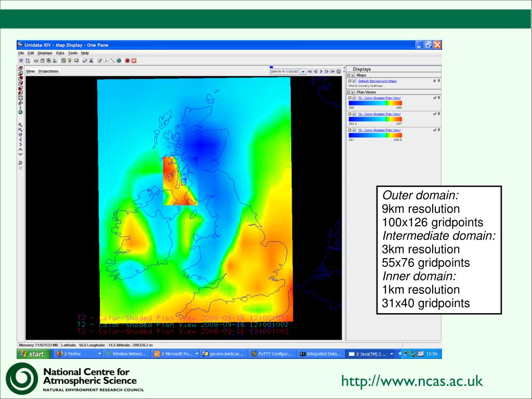Open the animation time dropdown arrow
532x399 pixels.
[x=303, y=72]
